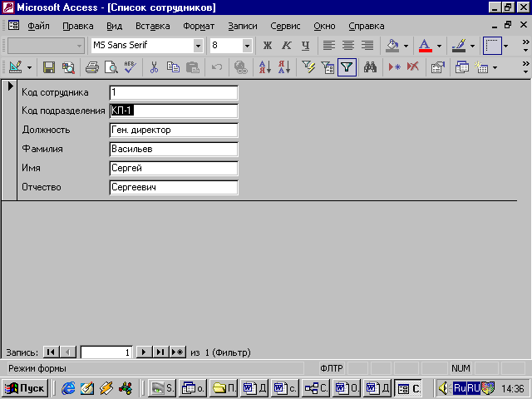Click the Cut scissors icon
This screenshot has width=532, height=399.
[x=154, y=67]
